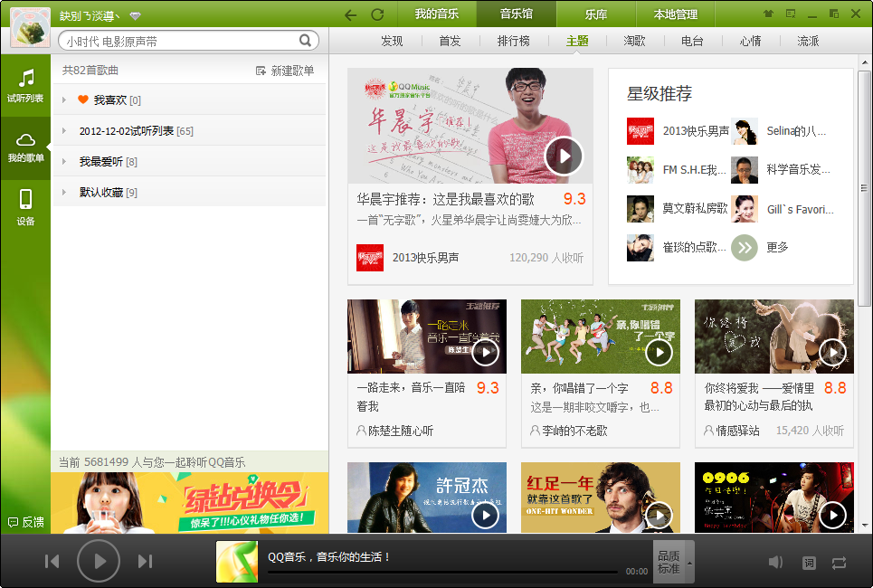The width and height of the screenshot is (873, 588).
Task: Open the skin shirt icon in title bar
Action: click(x=768, y=14)
